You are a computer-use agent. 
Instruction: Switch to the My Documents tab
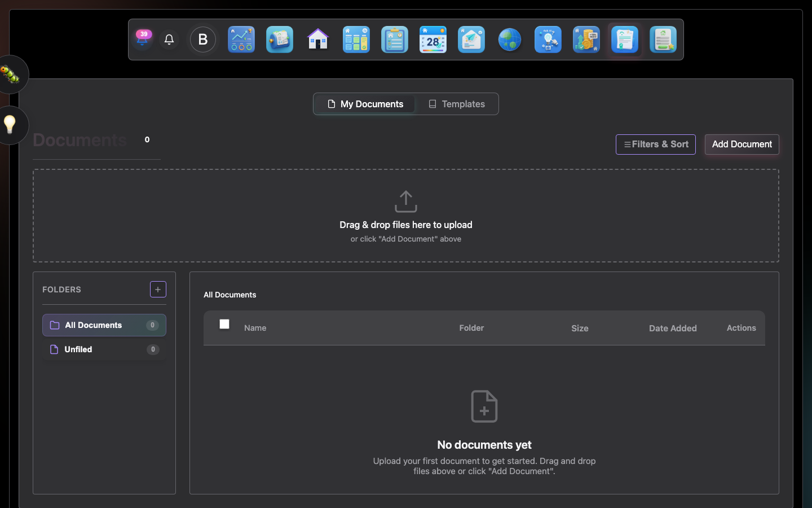click(364, 104)
